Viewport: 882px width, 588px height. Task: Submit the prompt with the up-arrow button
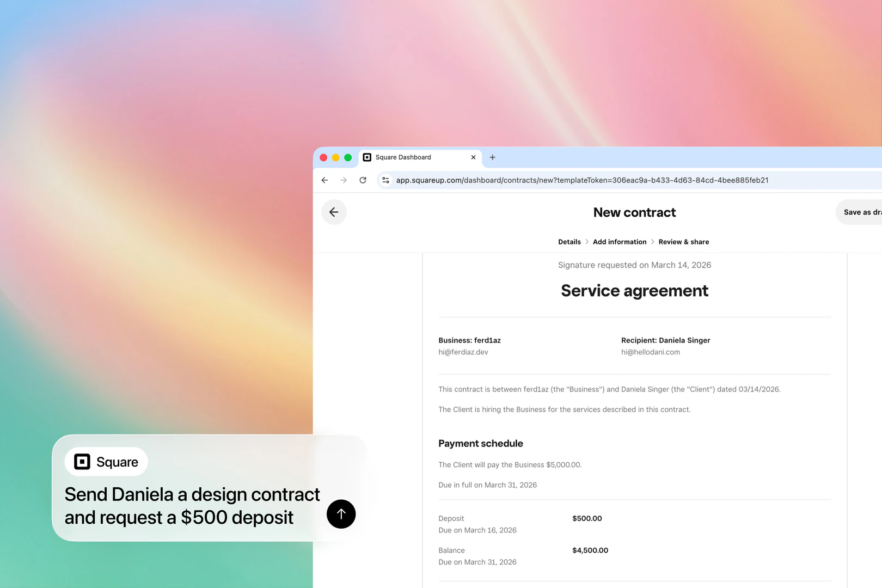(341, 514)
